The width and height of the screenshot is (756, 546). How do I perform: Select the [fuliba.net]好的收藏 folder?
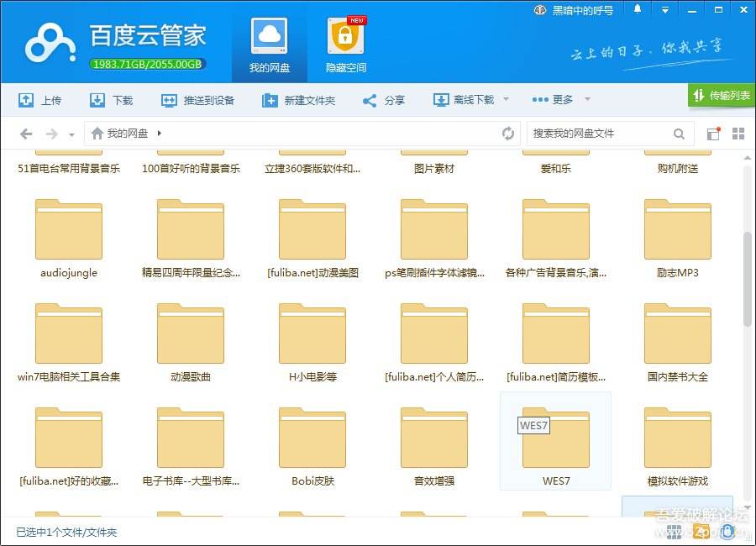tap(69, 447)
